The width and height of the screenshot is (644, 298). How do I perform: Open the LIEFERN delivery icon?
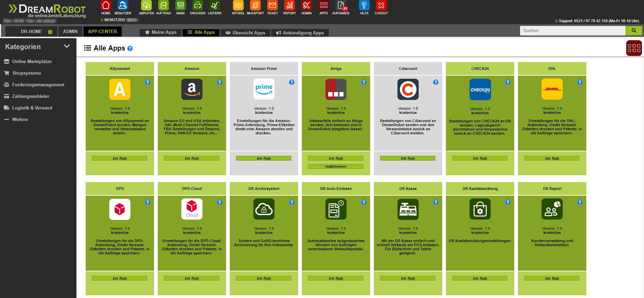point(215,5)
